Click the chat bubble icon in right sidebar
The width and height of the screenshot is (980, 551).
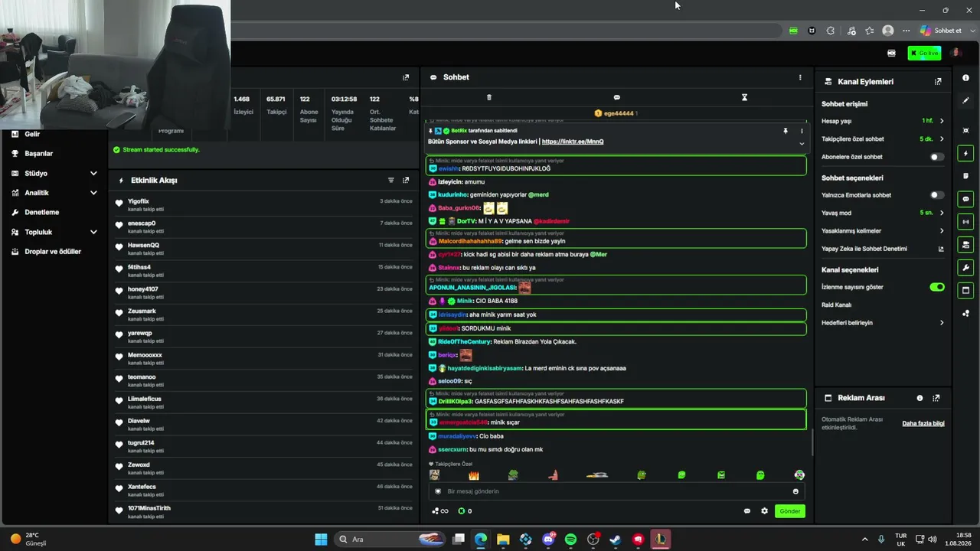965,199
